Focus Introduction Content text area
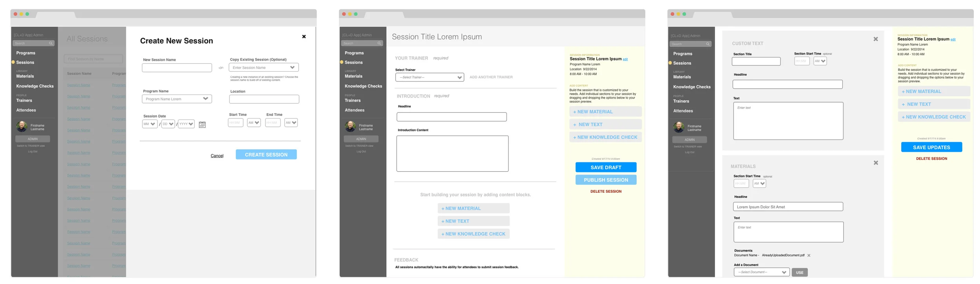Viewport: 980px width, 284px height. pyautogui.click(x=452, y=154)
